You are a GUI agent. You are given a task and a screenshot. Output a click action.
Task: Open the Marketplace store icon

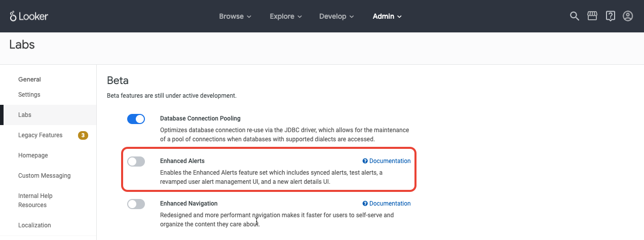click(x=592, y=16)
